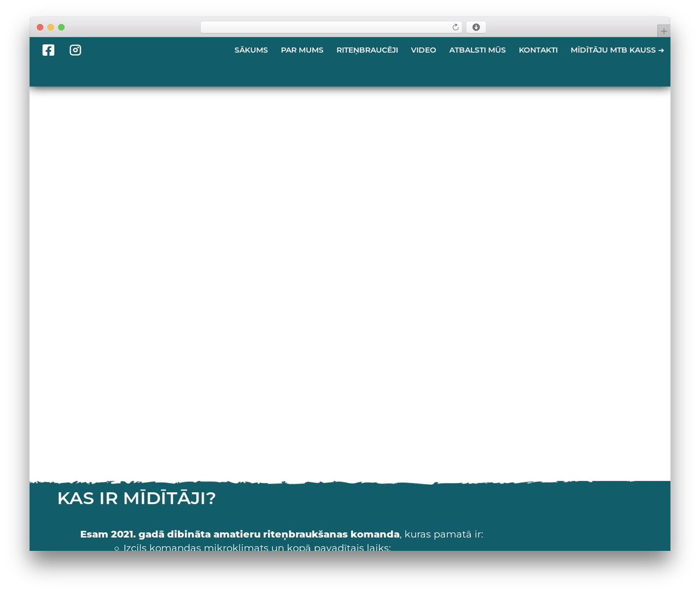Click the KAS IR MĪDĪTĀJI? heading
The image size is (700, 593).
pyautogui.click(x=137, y=498)
